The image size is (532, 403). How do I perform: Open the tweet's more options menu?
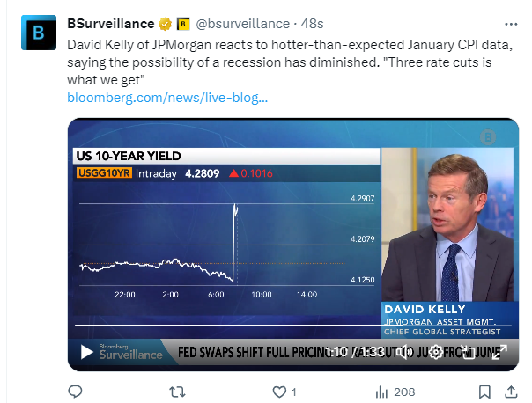(510, 23)
